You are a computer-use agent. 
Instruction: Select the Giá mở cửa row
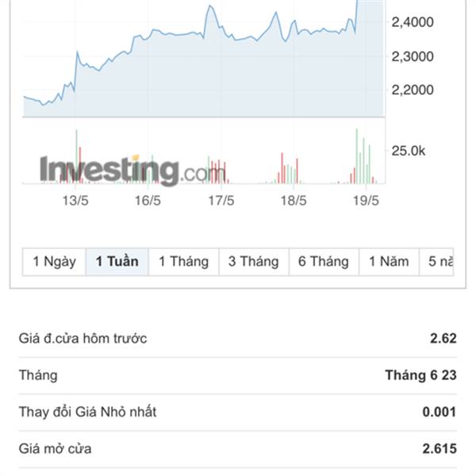click(237, 449)
